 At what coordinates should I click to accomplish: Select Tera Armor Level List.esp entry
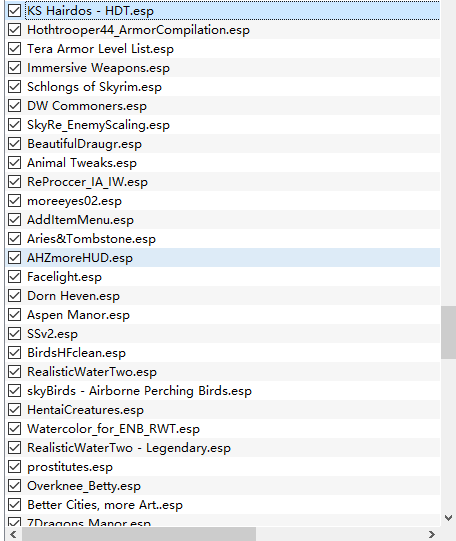100,49
